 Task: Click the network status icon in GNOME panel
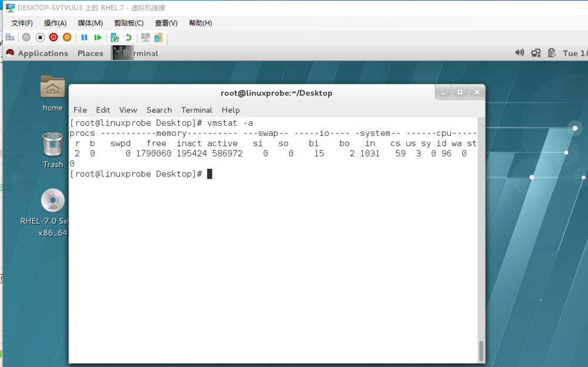click(536, 53)
